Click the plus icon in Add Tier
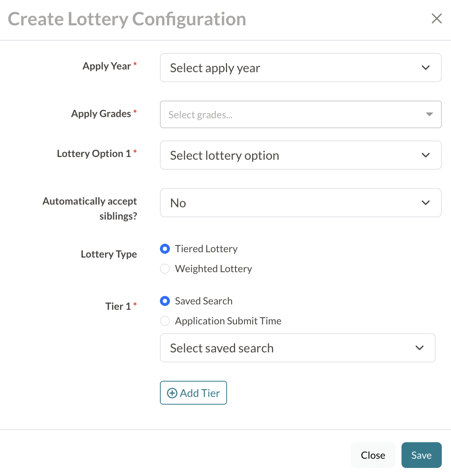Viewport: 451px width, 476px height. pyautogui.click(x=172, y=393)
